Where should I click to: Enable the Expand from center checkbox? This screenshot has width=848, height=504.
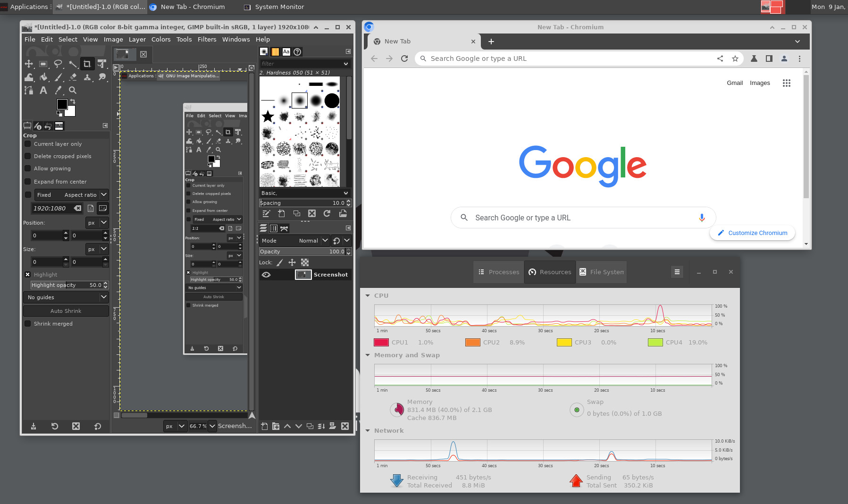pos(28,182)
